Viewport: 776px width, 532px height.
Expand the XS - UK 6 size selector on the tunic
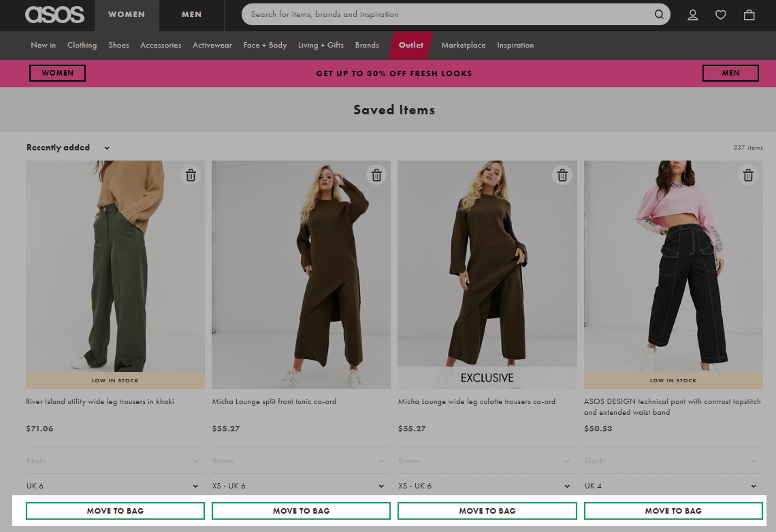pyautogui.click(x=301, y=486)
